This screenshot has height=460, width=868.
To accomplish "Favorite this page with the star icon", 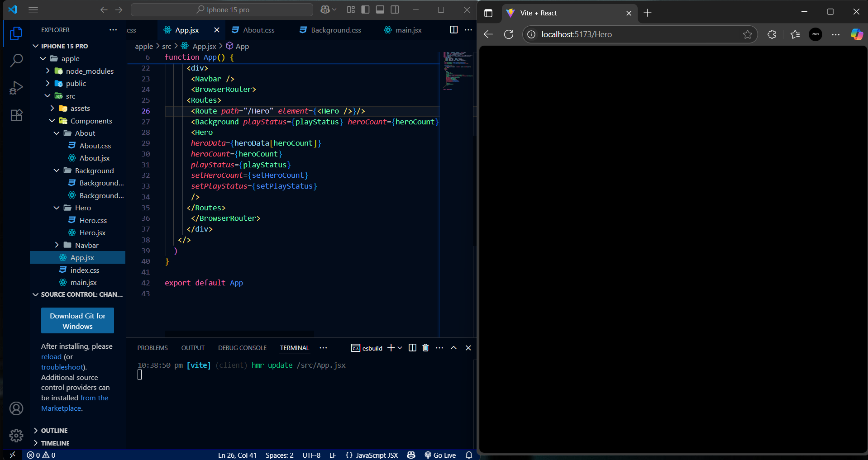I will point(747,34).
